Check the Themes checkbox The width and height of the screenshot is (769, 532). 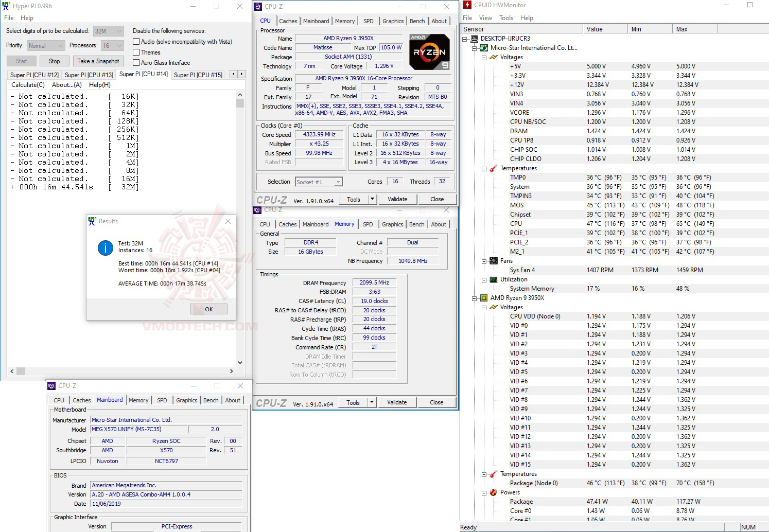(136, 52)
